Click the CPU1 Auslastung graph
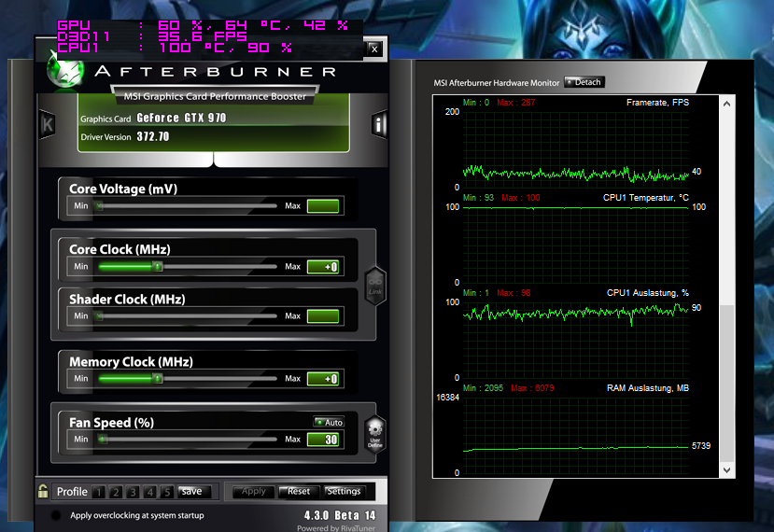This screenshot has height=532, width=774. pos(575,340)
